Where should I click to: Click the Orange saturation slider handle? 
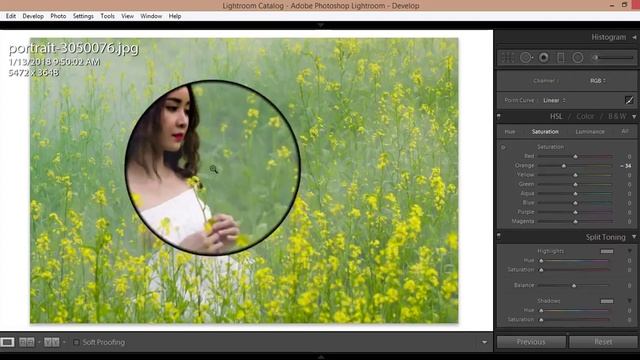(x=564, y=166)
